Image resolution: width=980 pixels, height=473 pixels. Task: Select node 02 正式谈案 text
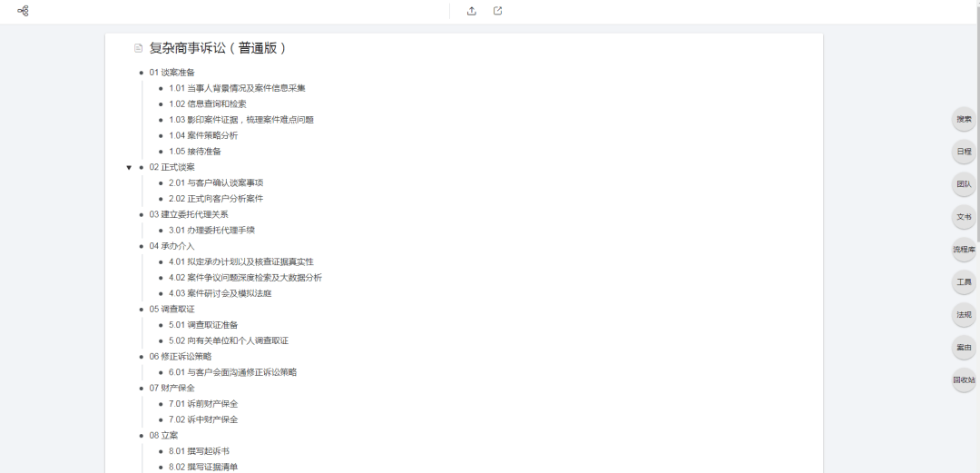click(x=171, y=167)
